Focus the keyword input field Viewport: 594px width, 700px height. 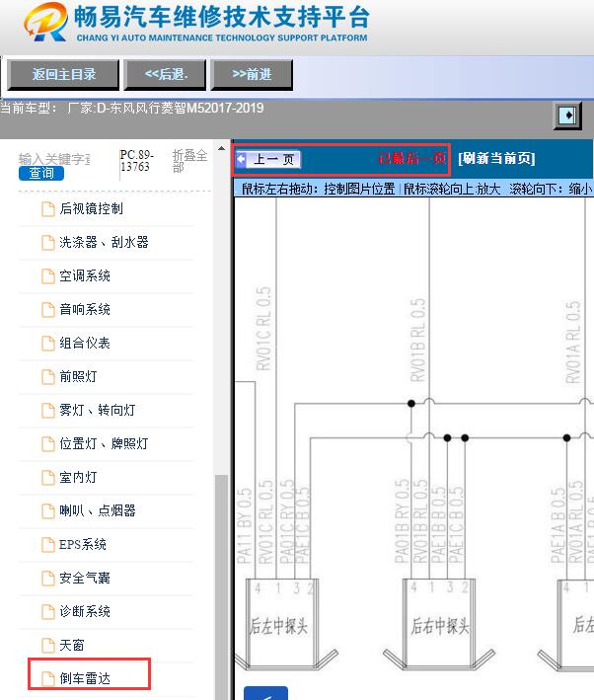click(x=54, y=159)
